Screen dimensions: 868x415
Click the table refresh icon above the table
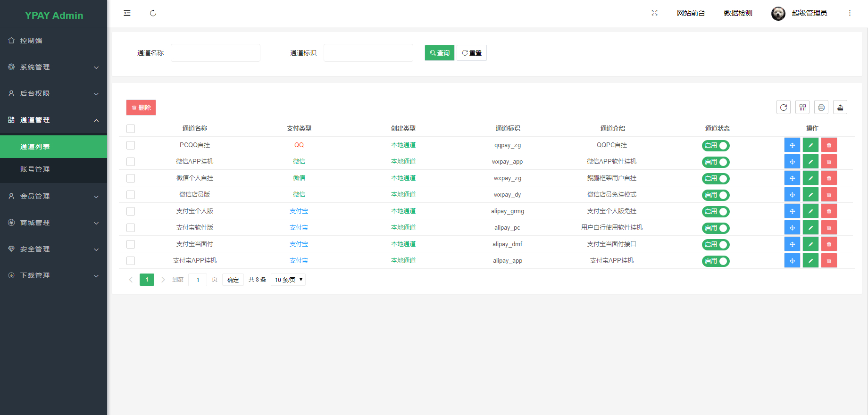(784, 108)
